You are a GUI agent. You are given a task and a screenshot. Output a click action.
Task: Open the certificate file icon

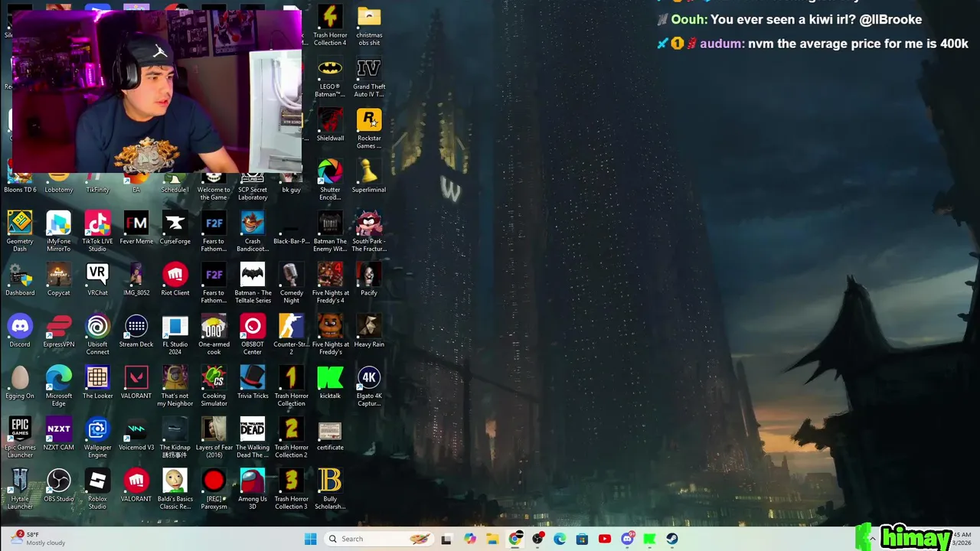point(330,432)
